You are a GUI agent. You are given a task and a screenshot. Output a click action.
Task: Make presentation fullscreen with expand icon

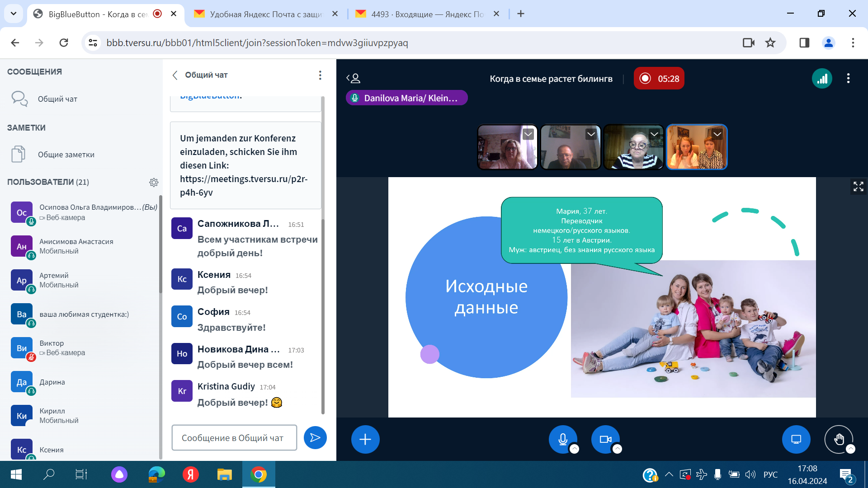tap(858, 186)
